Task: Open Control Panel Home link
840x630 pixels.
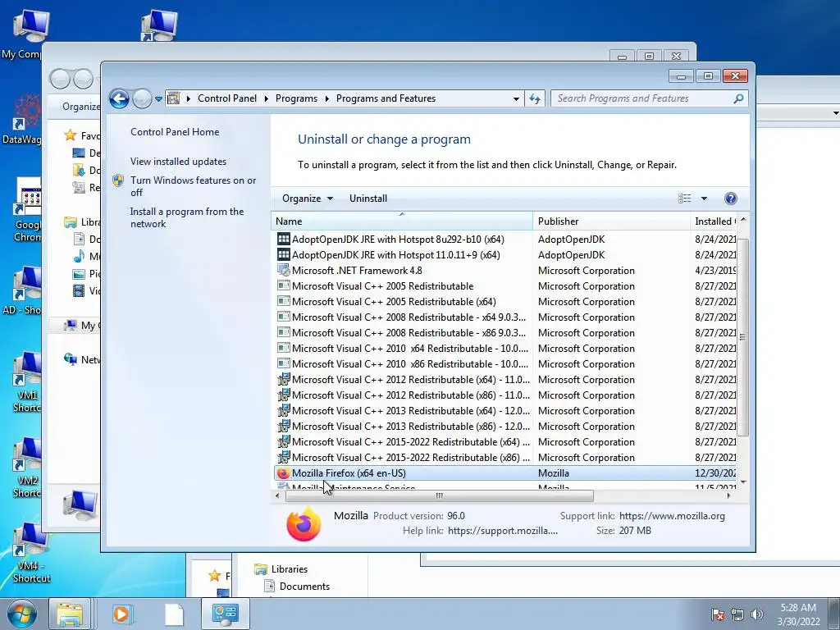Action: 175,132
